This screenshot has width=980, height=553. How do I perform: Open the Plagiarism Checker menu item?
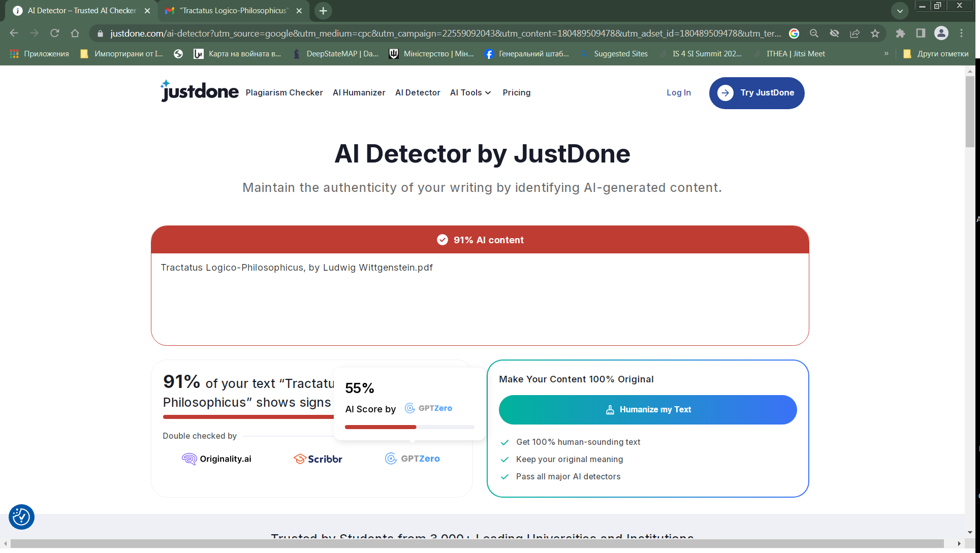click(x=284, y=92)
